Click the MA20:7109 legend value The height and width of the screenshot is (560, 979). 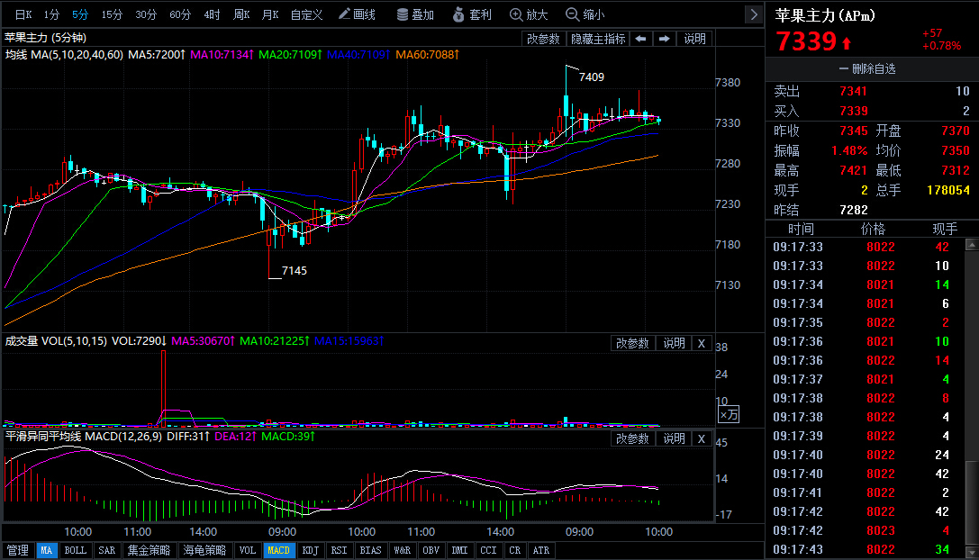290,55
